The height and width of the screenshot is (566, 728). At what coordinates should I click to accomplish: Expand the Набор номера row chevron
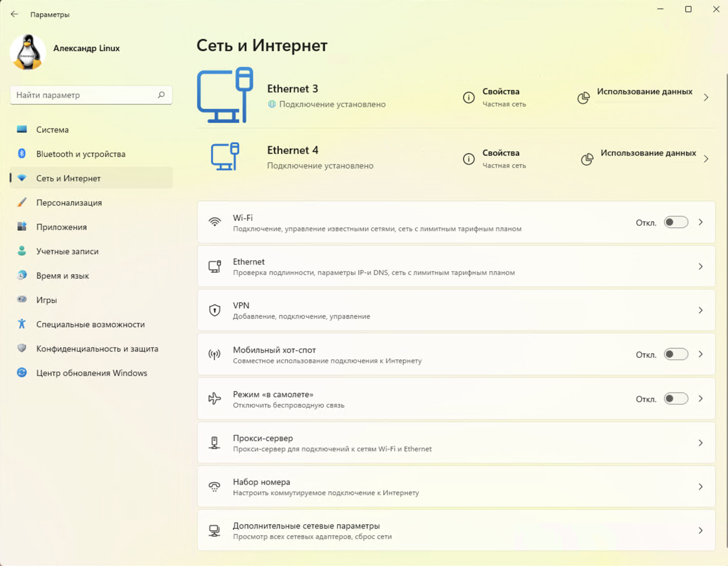click(701, 487)
